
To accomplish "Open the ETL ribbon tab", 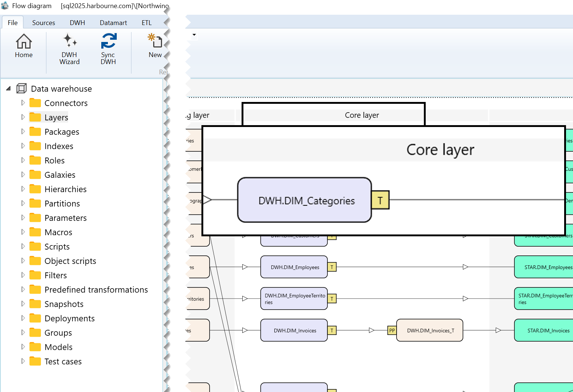I will tap(147, 22).
